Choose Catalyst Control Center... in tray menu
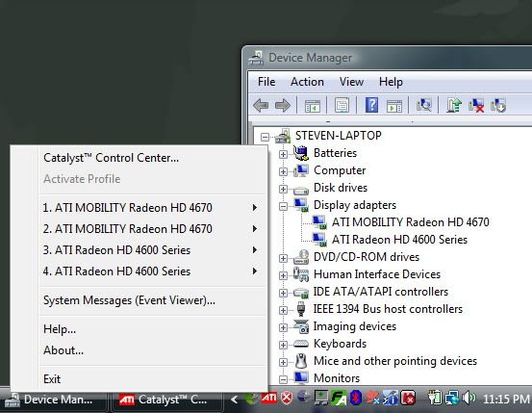 point(152,158)
